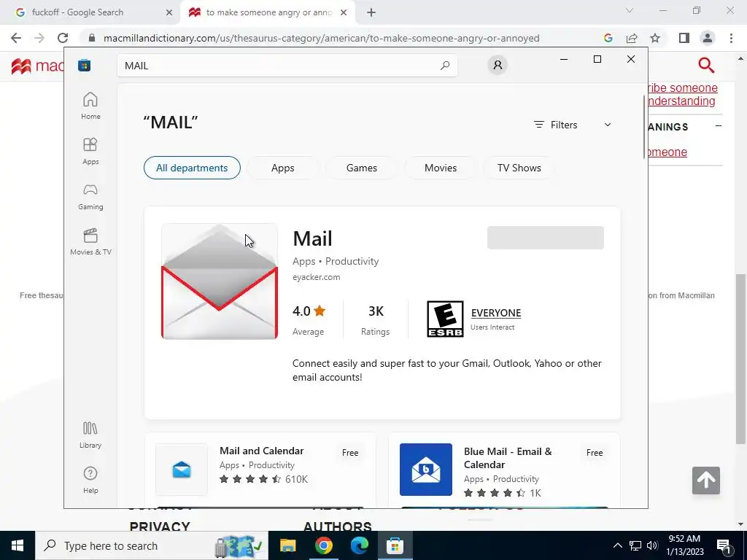Select the Apps filter pill
The height and width of the screenshot is (560, 747).
pos(282,168)
